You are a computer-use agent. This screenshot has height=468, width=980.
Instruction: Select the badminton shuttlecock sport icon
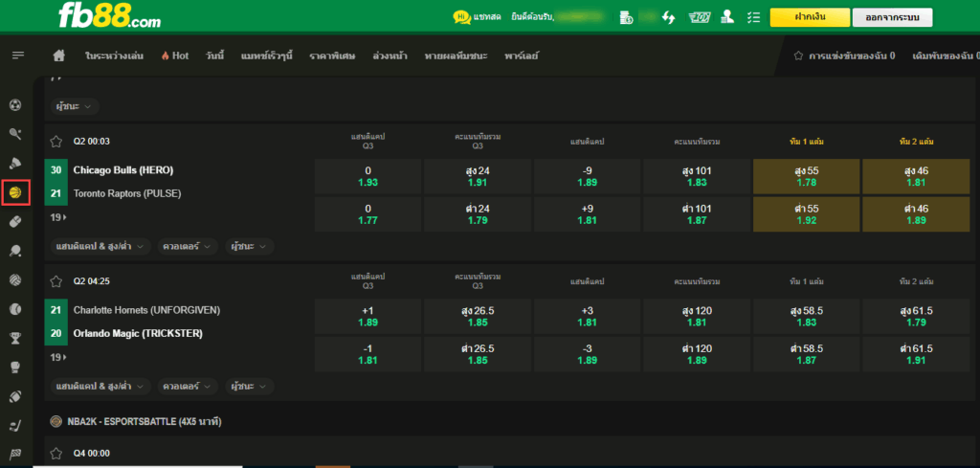click(x=15, y=163)
